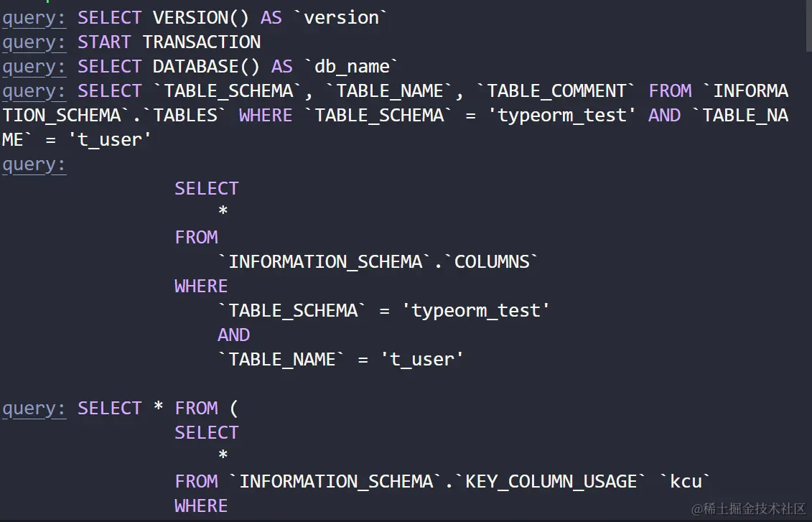
Task: Click the `KEY_COLUMN_USAGE` table name
Action: coord(551,481)
